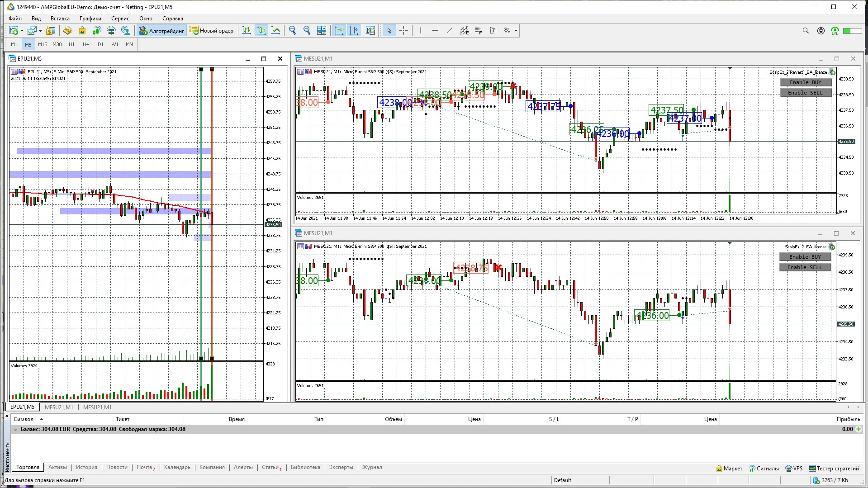Select the H1 timeframe
The image size is (868, 488).
[71, 44]
